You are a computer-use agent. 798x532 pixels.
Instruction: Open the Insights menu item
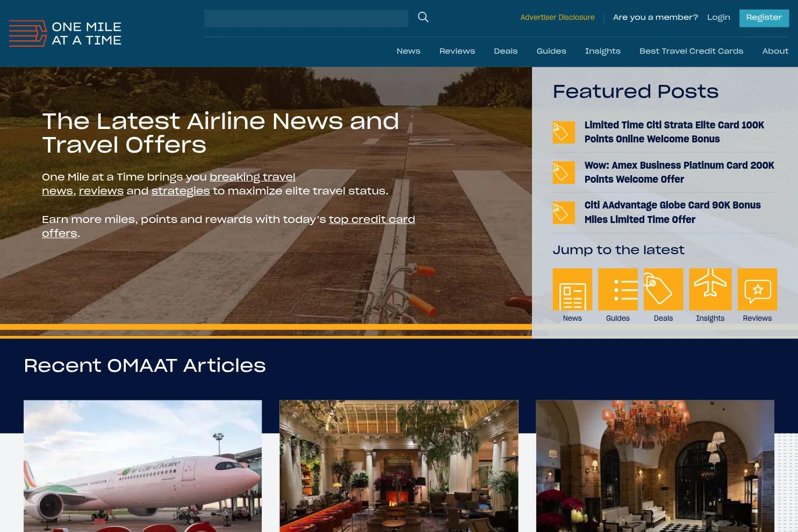click(x=603, y=51)
